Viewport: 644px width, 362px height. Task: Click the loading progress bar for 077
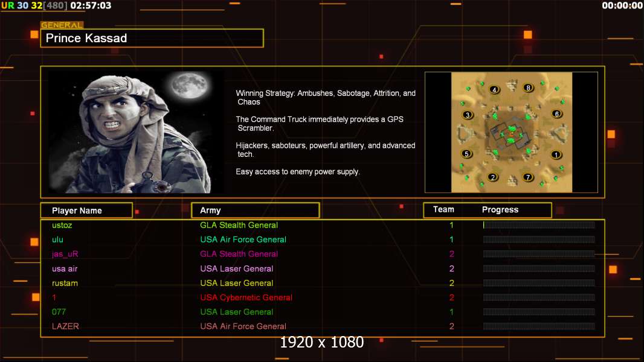539,312
